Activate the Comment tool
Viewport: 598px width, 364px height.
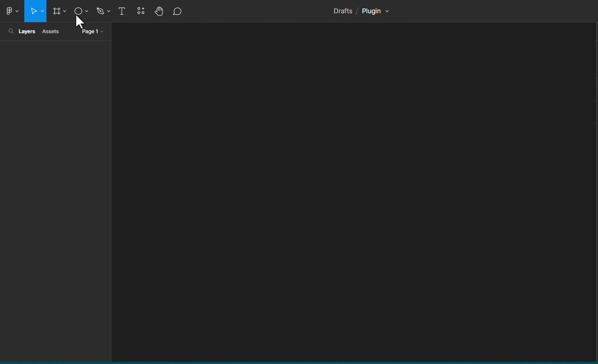click(177, 11)
